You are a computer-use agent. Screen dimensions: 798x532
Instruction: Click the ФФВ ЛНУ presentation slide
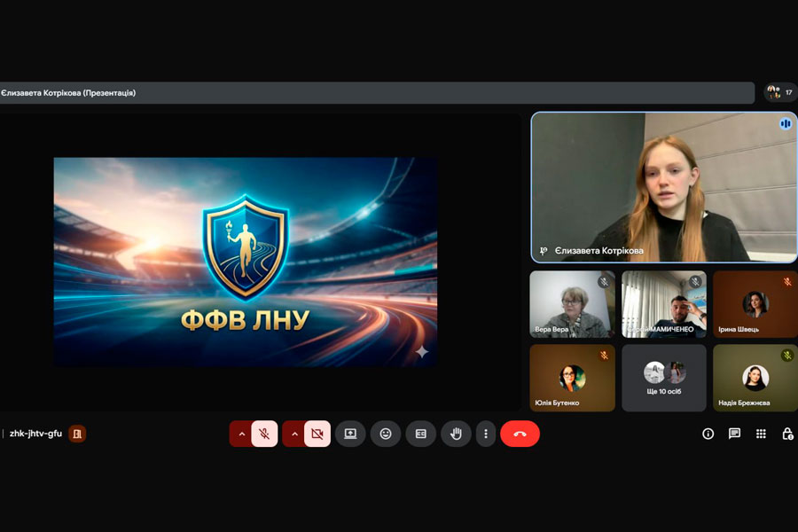[246, 262]
